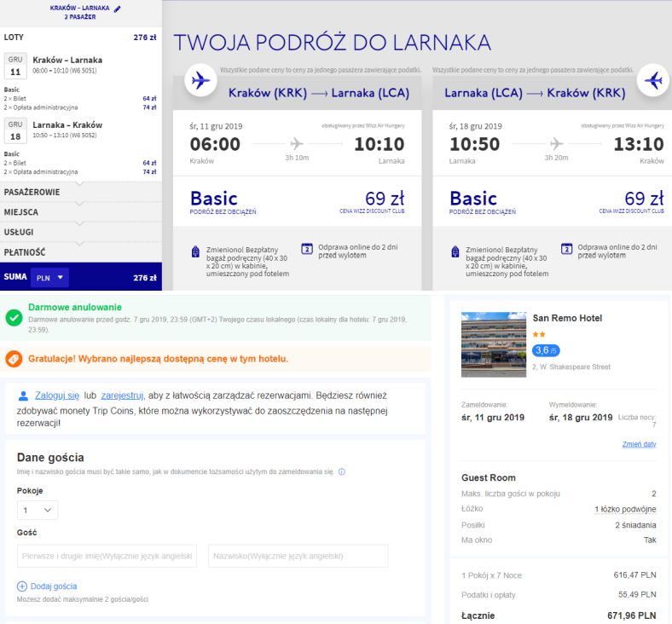
Task: Click the GRU 11 date badge
Action: tap(15, 66)
